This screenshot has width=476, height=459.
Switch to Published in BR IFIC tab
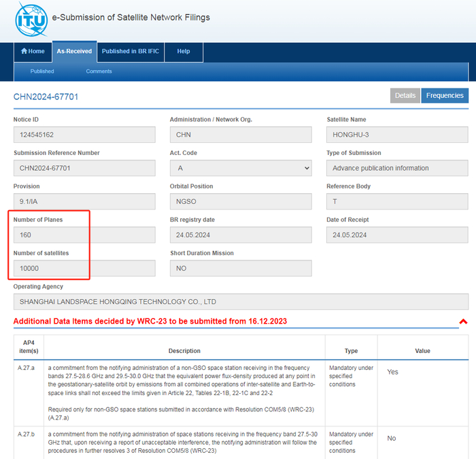pos(131,52)
